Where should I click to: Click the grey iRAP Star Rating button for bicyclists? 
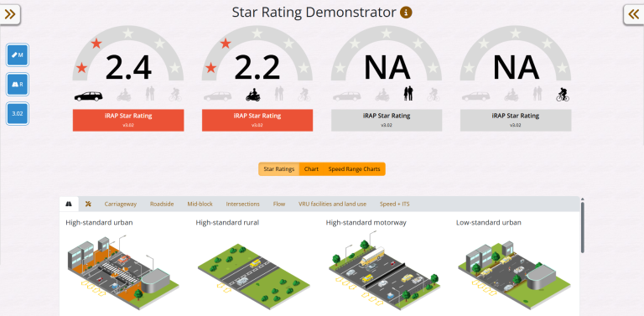pos(516,120)
